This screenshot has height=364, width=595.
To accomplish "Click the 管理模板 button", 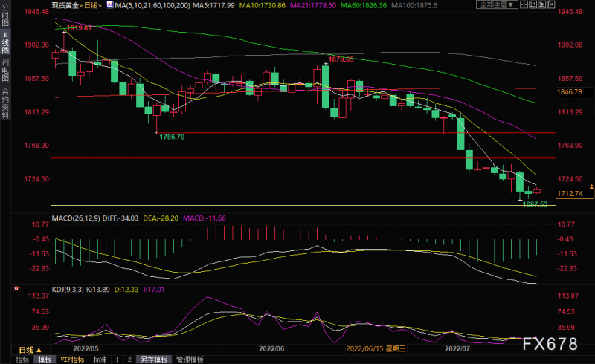I will pos(190,360).
